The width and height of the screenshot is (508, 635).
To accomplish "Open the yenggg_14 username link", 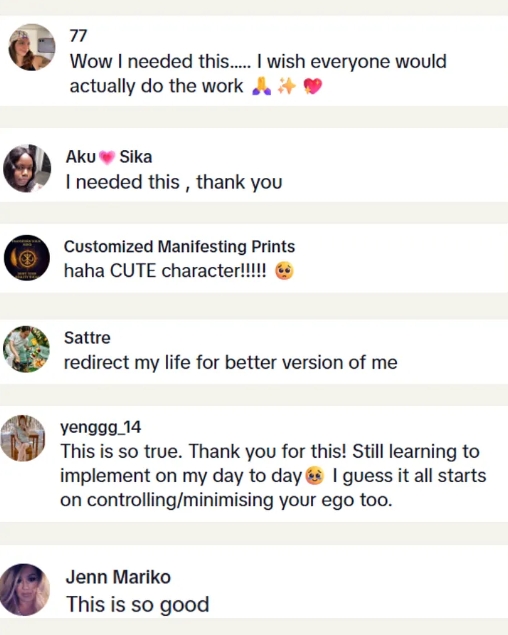I will (x=101, y=427).
